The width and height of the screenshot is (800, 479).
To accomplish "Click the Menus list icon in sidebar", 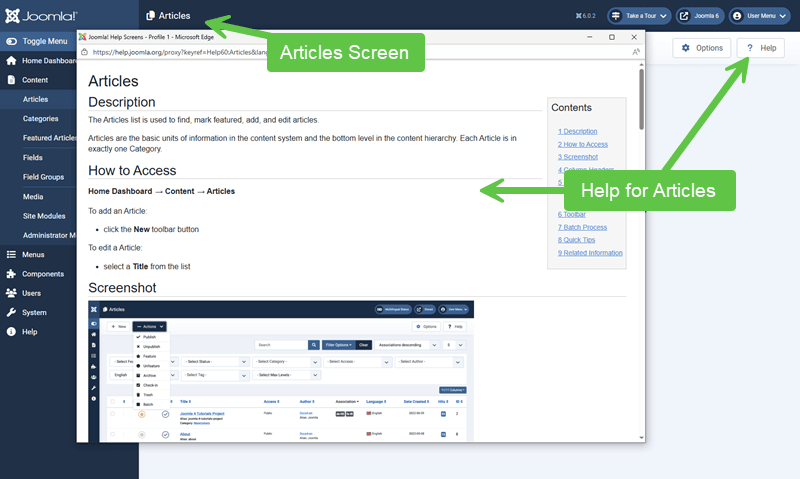I will click(11, 255).
